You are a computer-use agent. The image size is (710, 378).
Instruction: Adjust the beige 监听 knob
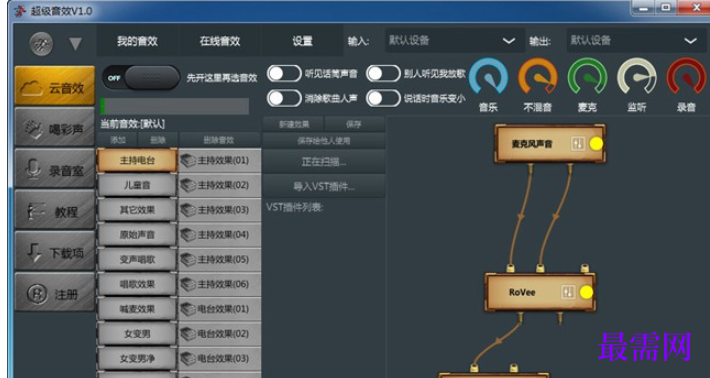tap(637, 77)
